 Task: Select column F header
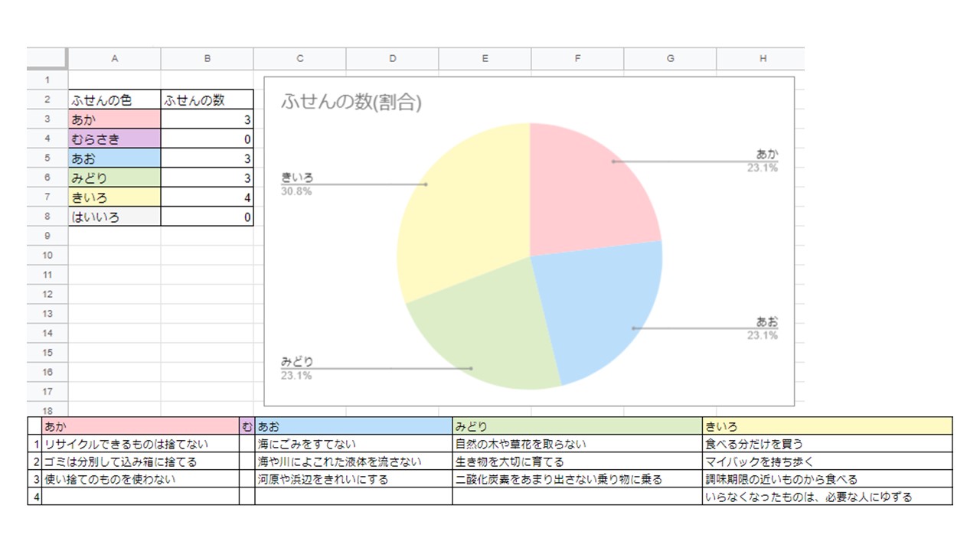[x=577, y=59]
